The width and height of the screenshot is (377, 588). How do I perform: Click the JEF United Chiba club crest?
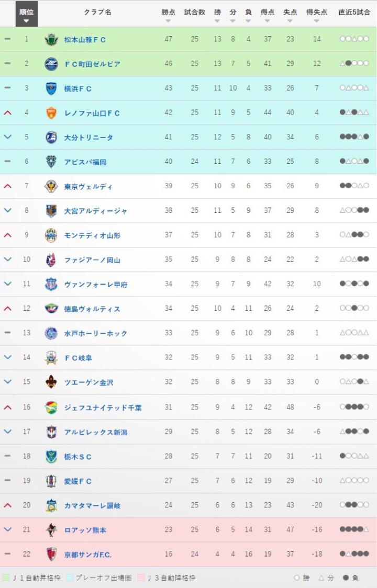51,406
